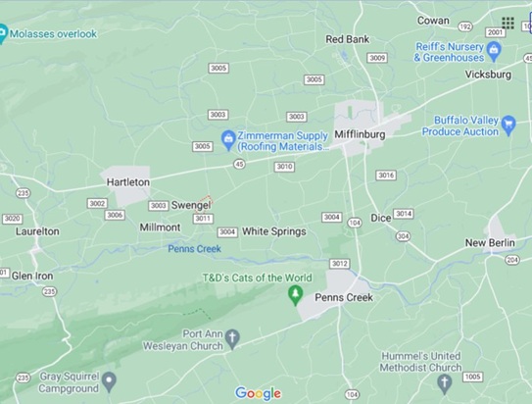Select Hummel's United Methodist Church cross pin
The height and width of the screenshot is (404, 532).
(x=445, y=383)
